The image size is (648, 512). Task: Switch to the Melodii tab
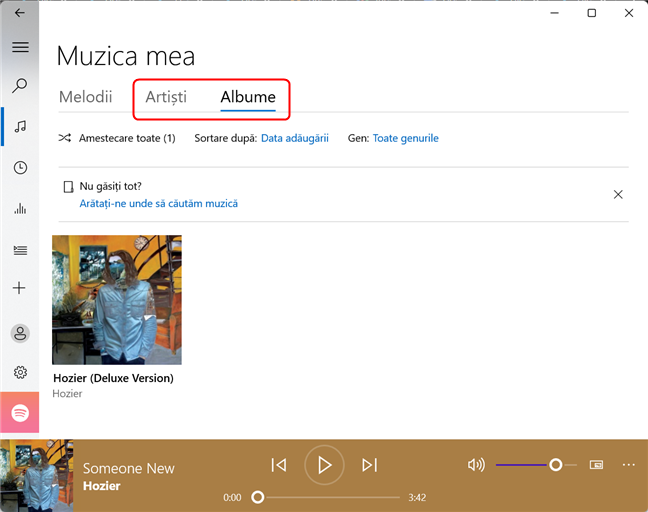pyautogui.click(x=86, y=97)
